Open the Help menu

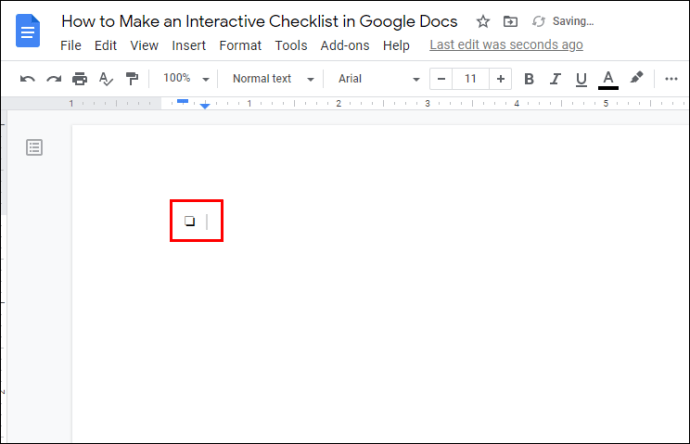(x=396, y=45)
